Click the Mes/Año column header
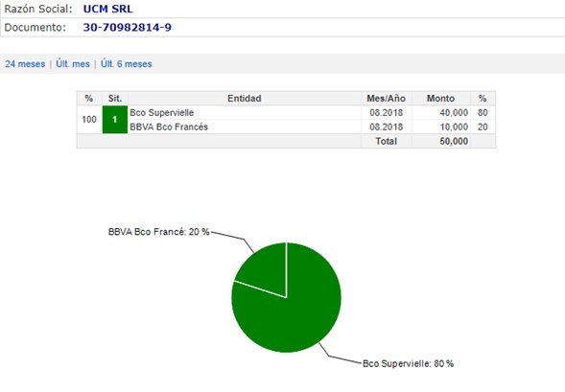Screen dimensions: 565x392 [x=387, y=99]
